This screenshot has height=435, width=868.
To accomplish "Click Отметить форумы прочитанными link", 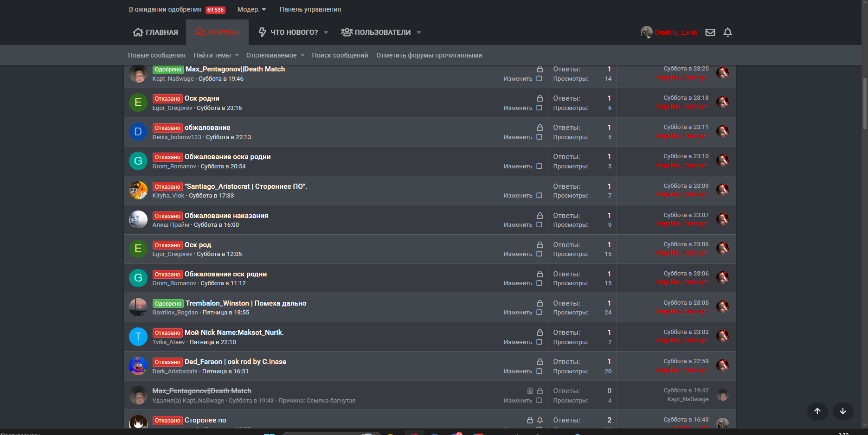I will pos(429,55).
